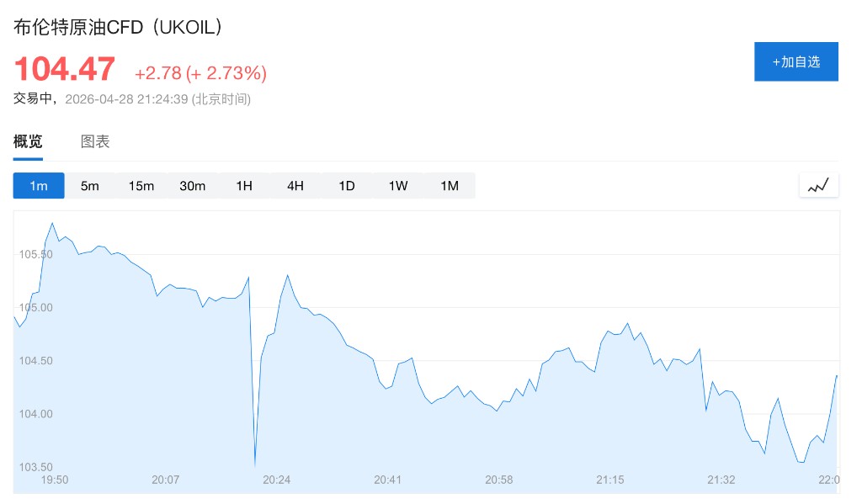Click the 21:15 time axis label

[x=609, y=480]
